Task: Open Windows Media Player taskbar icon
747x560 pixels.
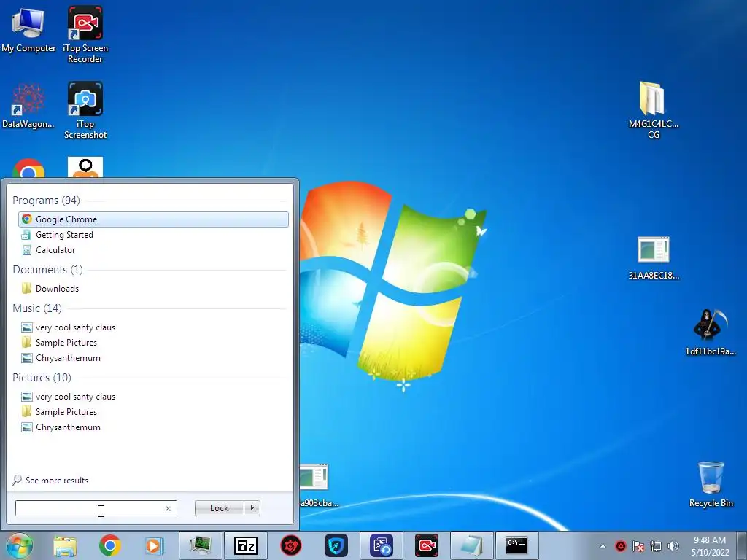Action: [x=155, y=545]
